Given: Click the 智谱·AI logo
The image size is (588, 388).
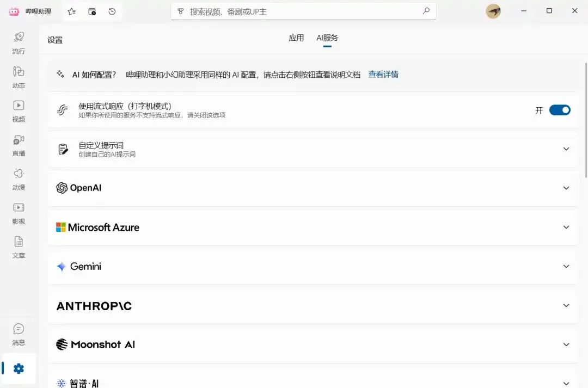Looking at the screenshot, I should point(77,383).
